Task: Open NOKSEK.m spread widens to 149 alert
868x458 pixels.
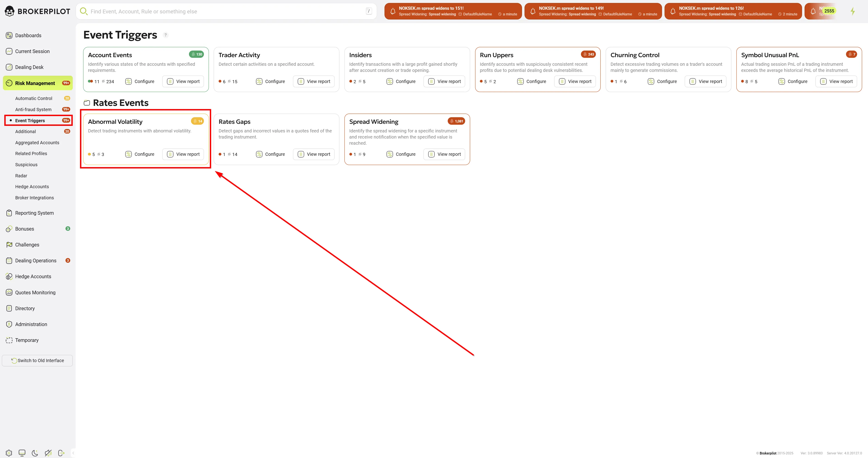Action: coord(593,11)
